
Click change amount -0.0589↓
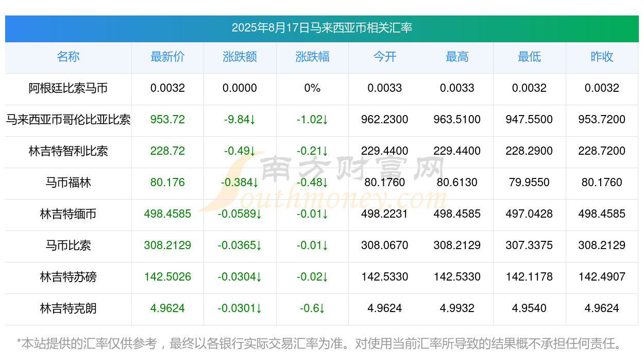point(240,214)
